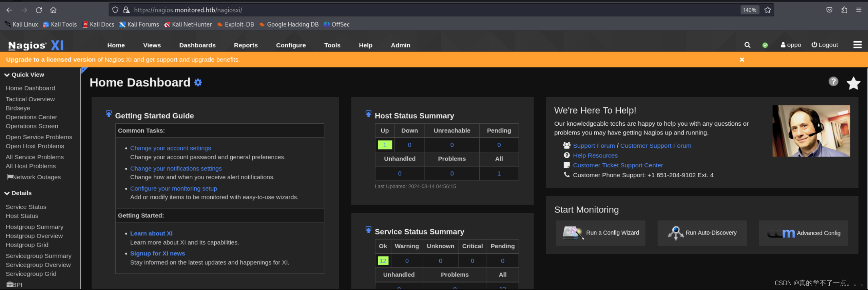This screenshot has height=290, width=868.
Task: Open the Dashboards menu
Action: point(197,45)
